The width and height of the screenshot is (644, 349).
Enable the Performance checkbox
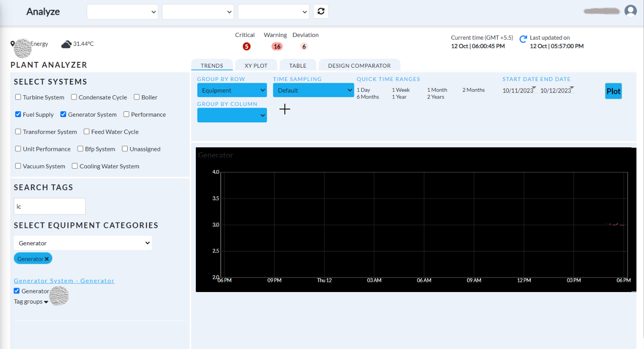pyautogui.click(x=126, y=114)
